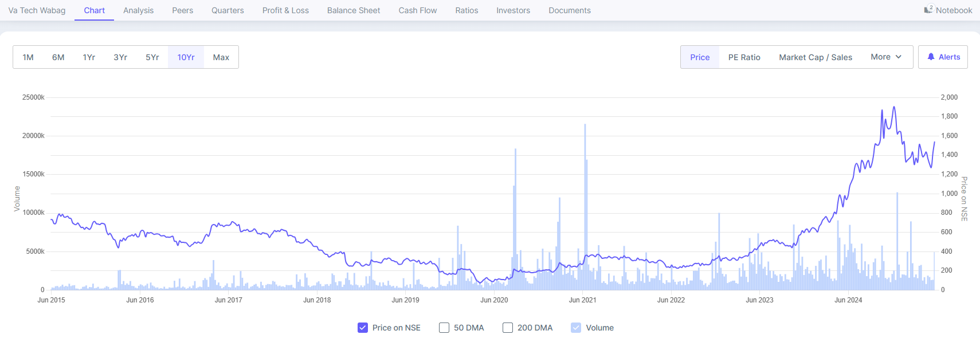Open the Notebook icon
Image resolution: width=980 pixels, height=350 pixels.
tap(928, 10)
